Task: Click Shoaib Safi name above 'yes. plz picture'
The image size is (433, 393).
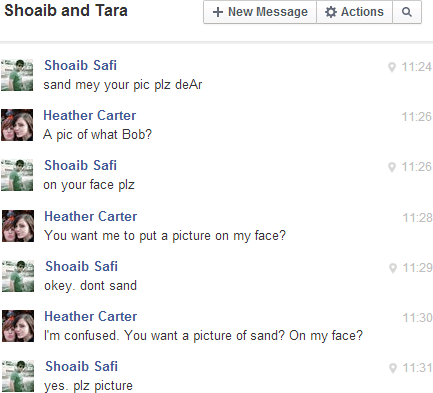Action: [82, 366]
